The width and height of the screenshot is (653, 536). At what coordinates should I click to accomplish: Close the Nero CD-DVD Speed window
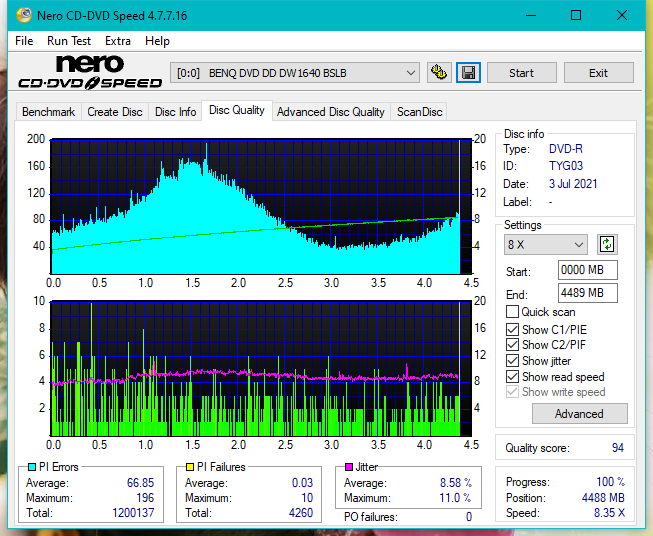coord(622,15)
